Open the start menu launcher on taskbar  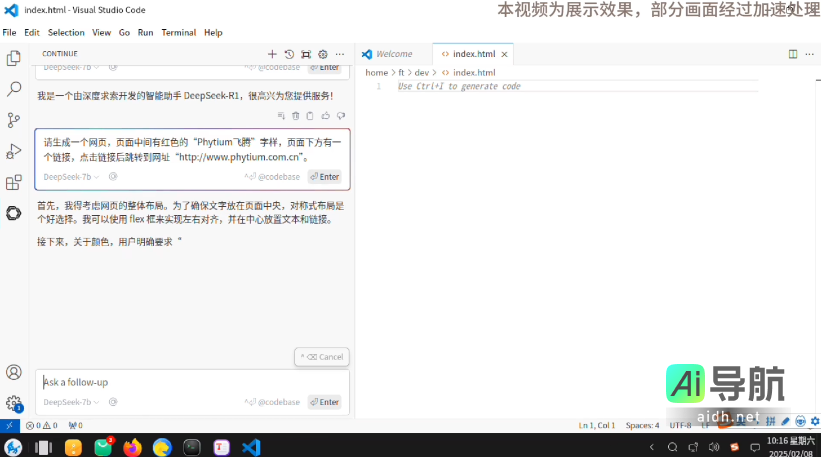pyautogui.click(x=13, y=448)
